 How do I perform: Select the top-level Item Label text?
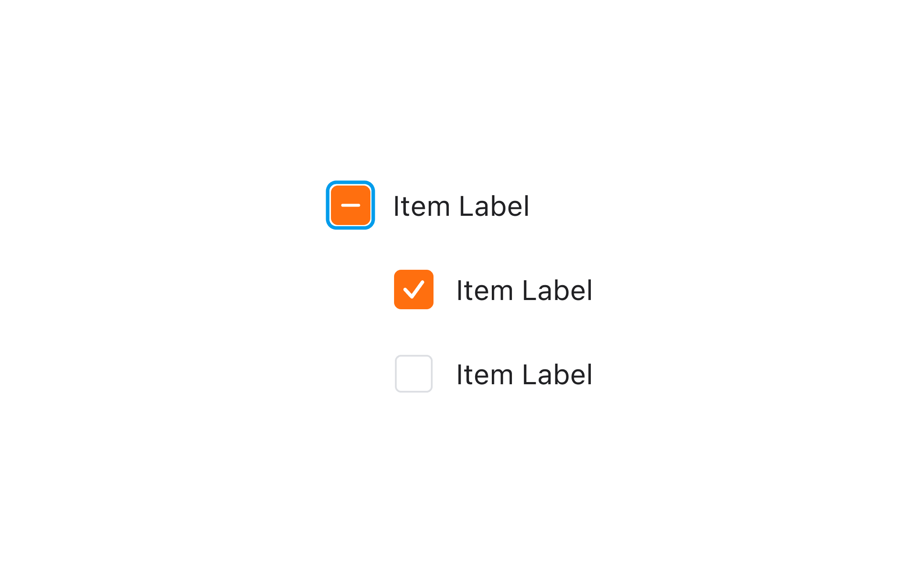click(x=461, y=206)
